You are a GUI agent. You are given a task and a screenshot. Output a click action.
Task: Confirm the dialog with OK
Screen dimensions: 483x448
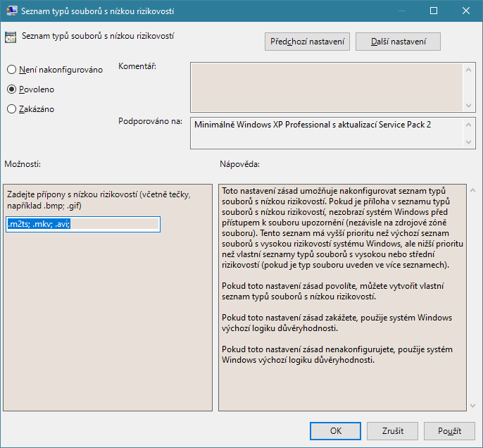coord(335,431)
